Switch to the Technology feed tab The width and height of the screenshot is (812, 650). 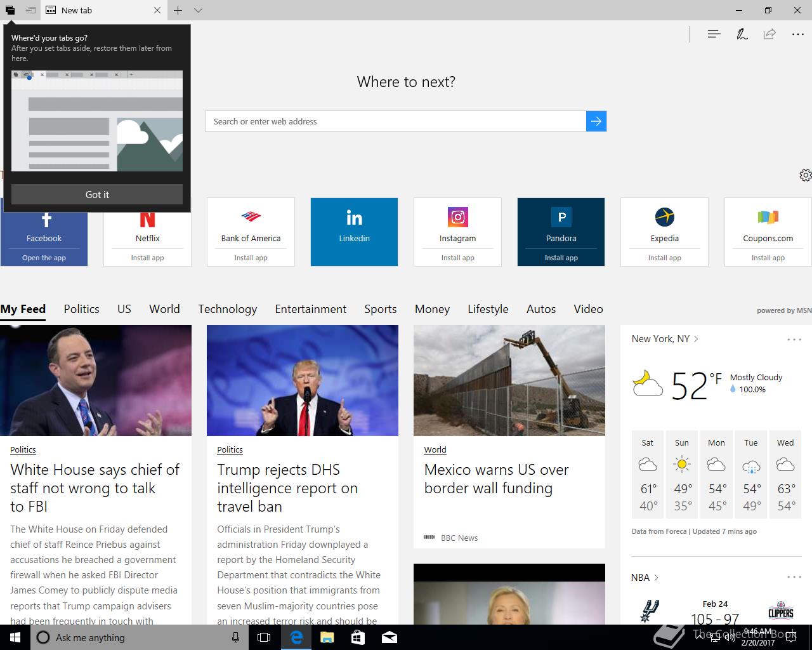point(227,309)
